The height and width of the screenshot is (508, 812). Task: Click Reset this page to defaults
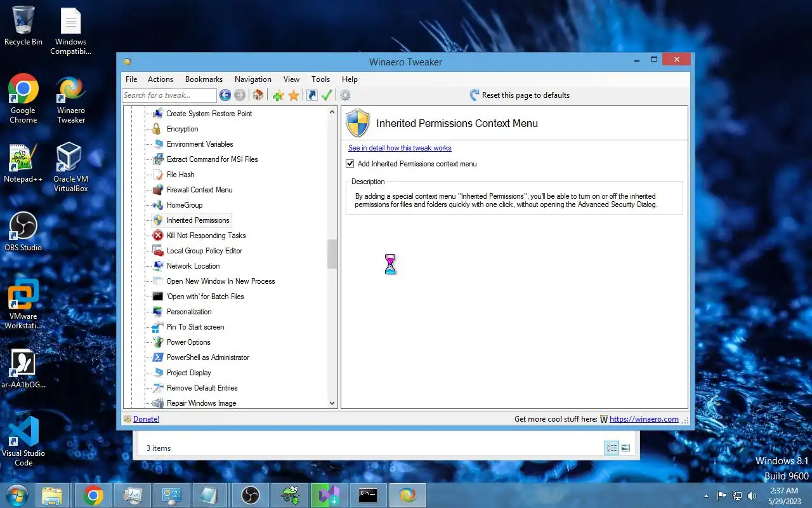point(520,95)
